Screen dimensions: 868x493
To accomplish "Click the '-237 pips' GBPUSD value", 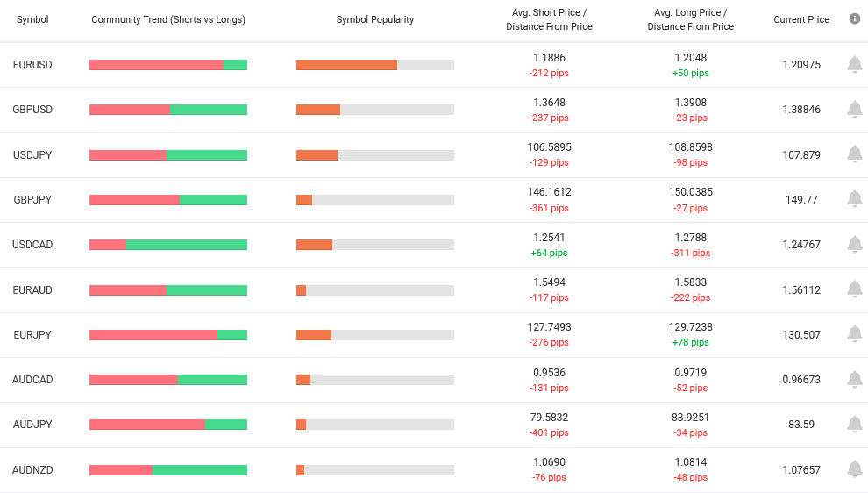I will [x=549, y=118].
